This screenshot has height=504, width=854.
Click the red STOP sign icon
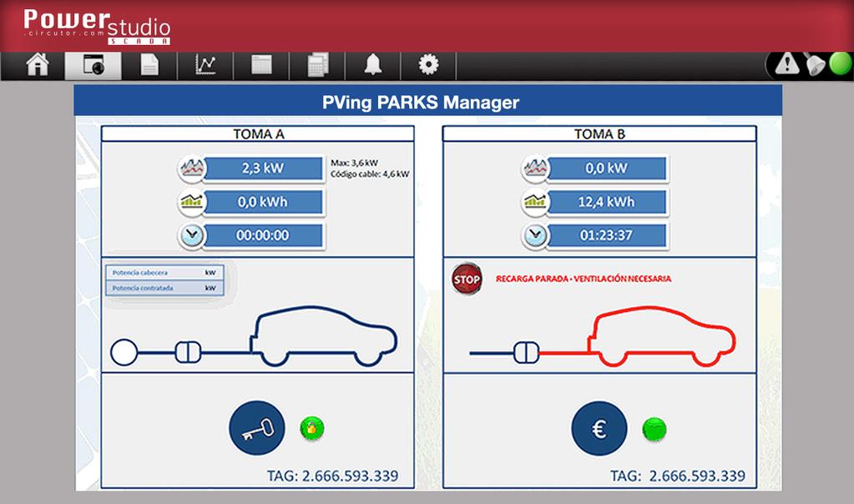pyautogui.click(x=467, y=280)
